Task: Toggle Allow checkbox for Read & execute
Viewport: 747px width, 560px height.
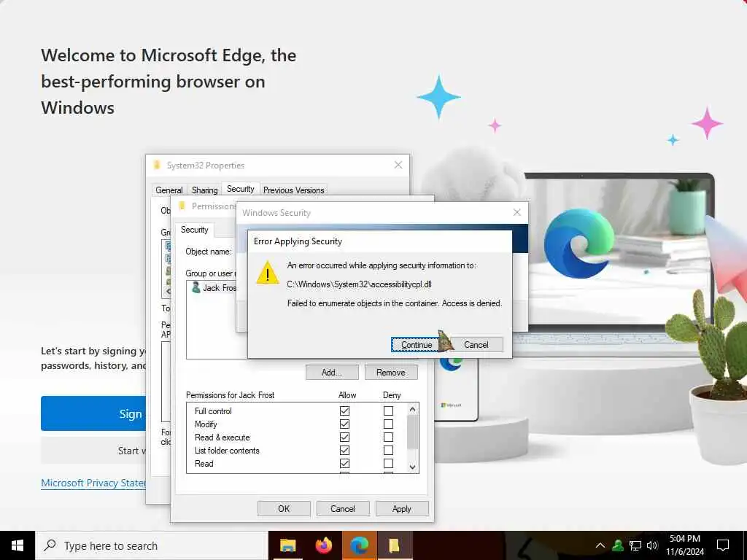Action: (x=344, y=437)
